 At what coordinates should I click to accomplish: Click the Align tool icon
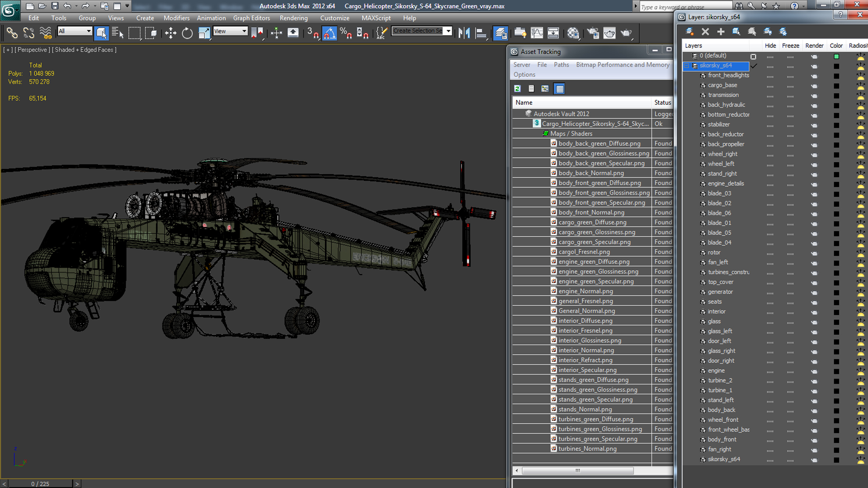pos(481,33)
